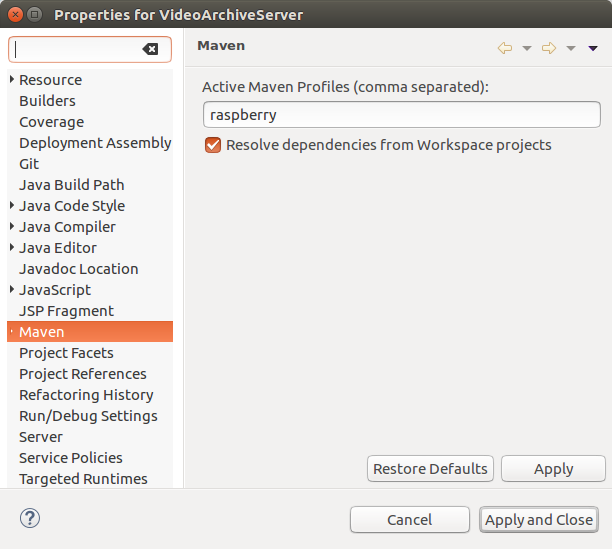The height and width of the screenshot is (549, 612).
Task: Open the help question mark icon
Action: pyautogui.click(x=29, y=518)
